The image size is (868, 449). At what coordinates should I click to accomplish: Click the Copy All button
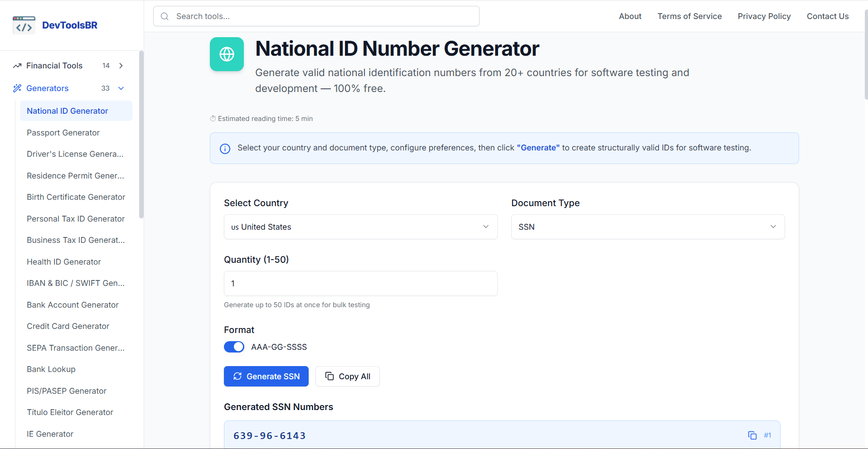tap(348, 377)
